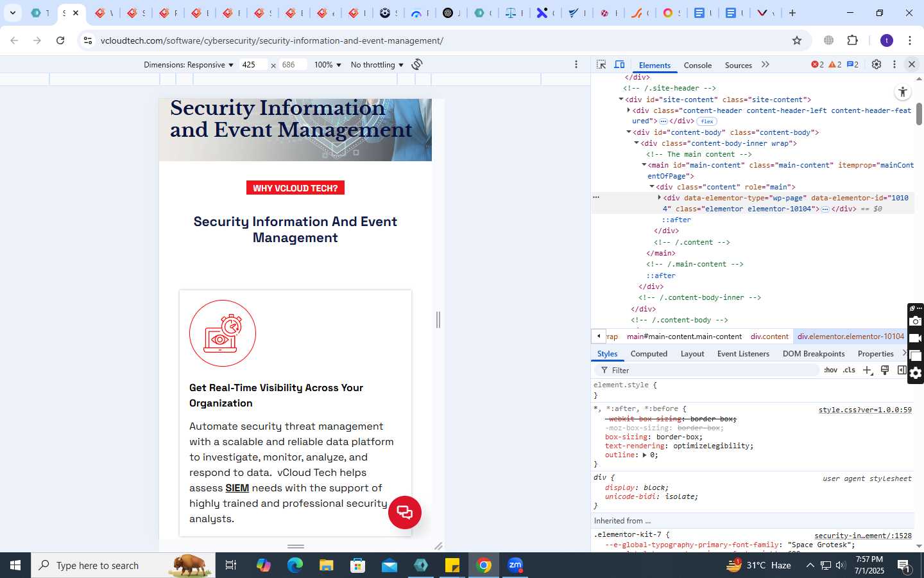This screenshot has height=578, width=924.
Task: Open the 100% zoom dropdown
Action: coord(328,65)
